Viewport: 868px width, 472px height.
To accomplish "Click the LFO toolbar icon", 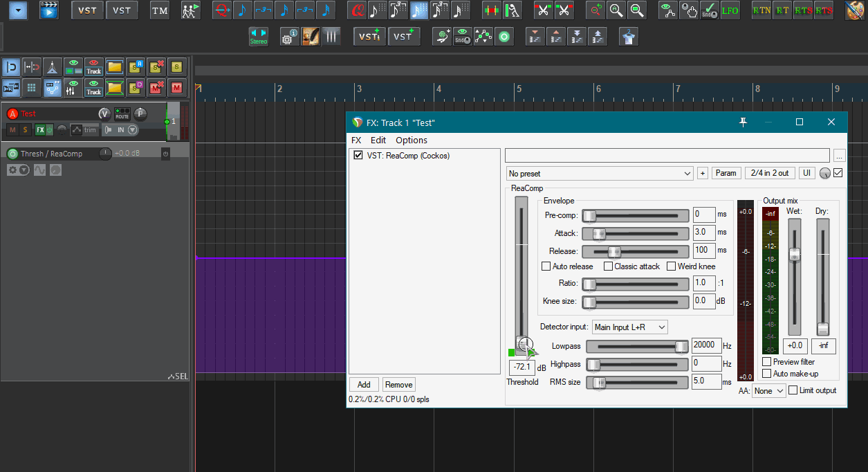I will [x=730, y=10].
